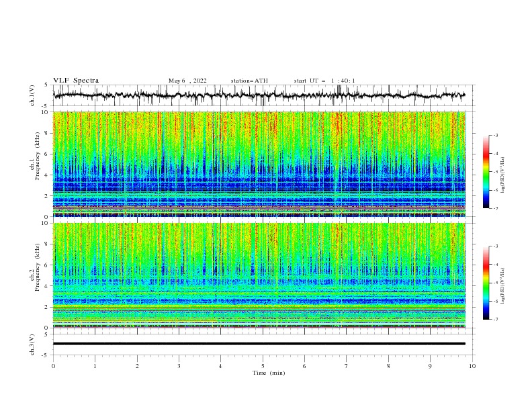Click the "8" kHz tick of ch.1 spectrogram

point(46,133)
